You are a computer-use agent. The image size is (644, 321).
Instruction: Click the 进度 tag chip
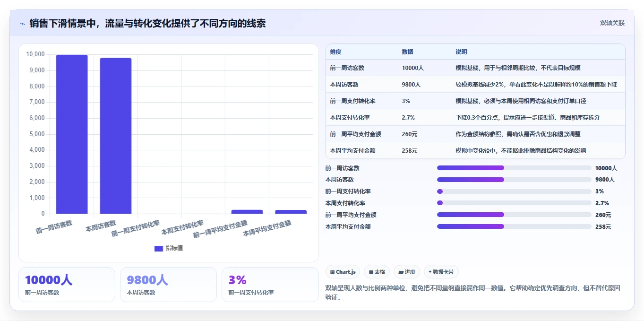pyautogui.click(x=407, y=272)
